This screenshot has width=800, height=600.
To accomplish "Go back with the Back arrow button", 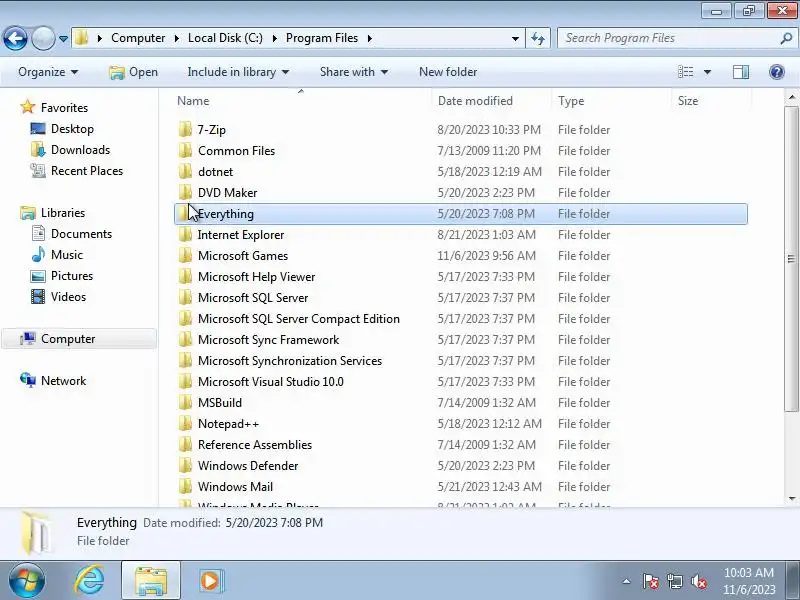I will pos(15,38).
